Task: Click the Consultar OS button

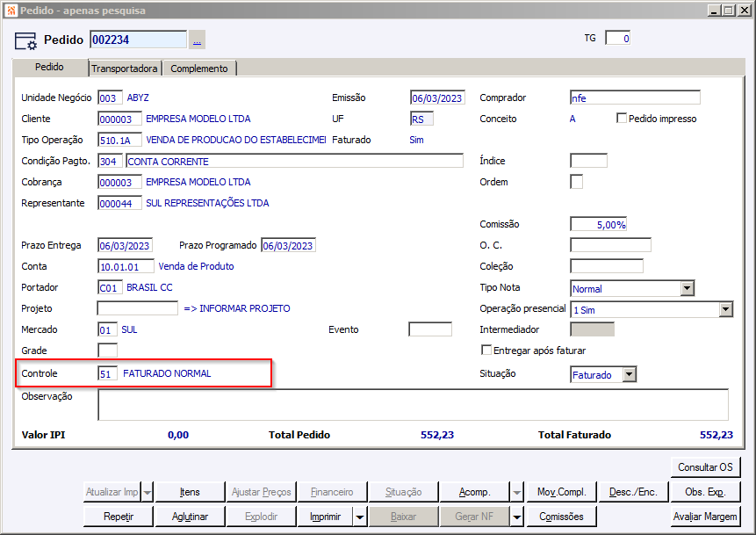Action: [705, 467]
